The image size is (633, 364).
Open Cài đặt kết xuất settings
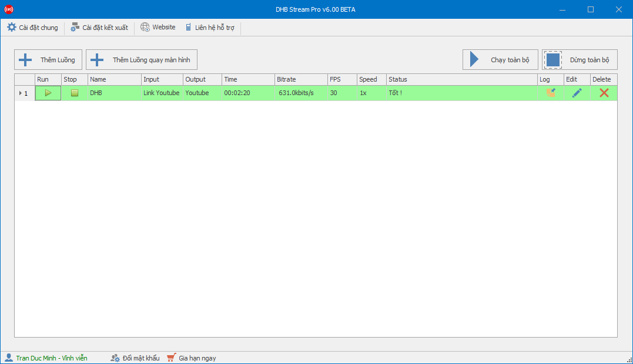tap(99, 28)
